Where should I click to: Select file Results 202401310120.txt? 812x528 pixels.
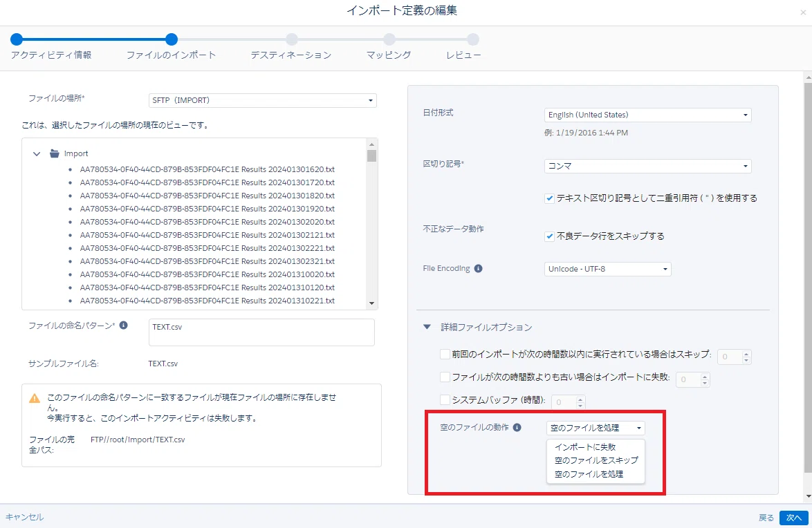(207, 287)
